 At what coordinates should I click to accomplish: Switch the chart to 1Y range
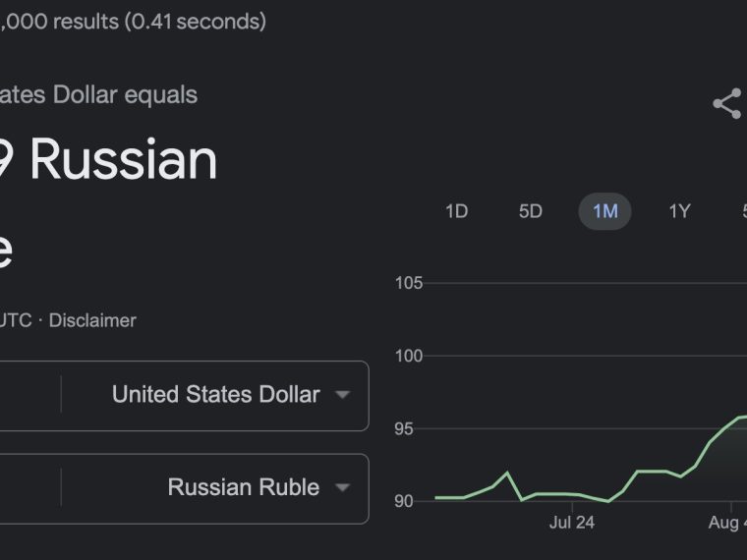point(679,211)
